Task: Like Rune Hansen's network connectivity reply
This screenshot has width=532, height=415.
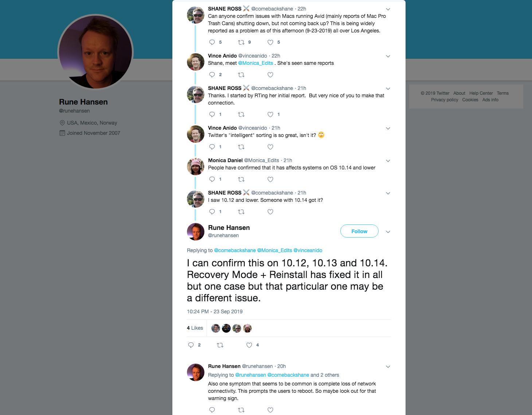Action: tap(270, 410)
